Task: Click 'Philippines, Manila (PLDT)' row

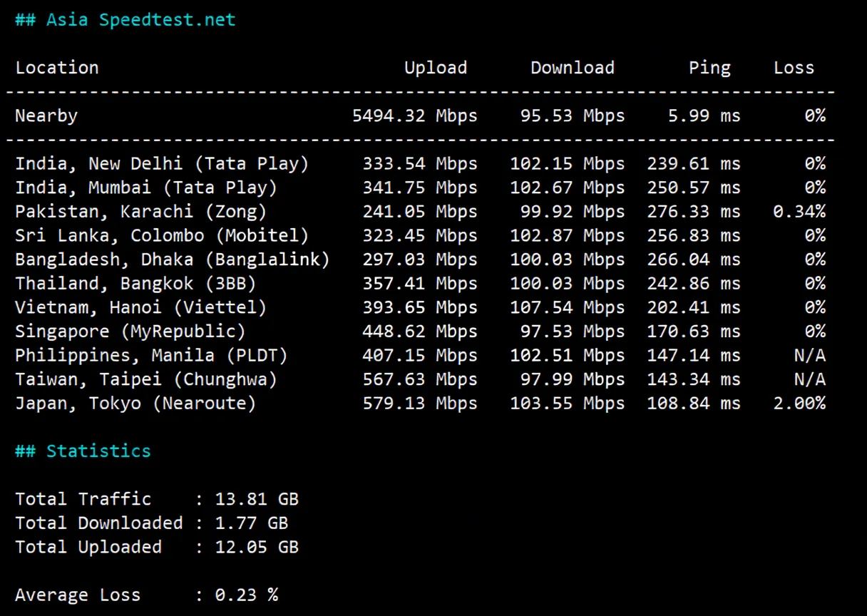Action: point(421,355)
